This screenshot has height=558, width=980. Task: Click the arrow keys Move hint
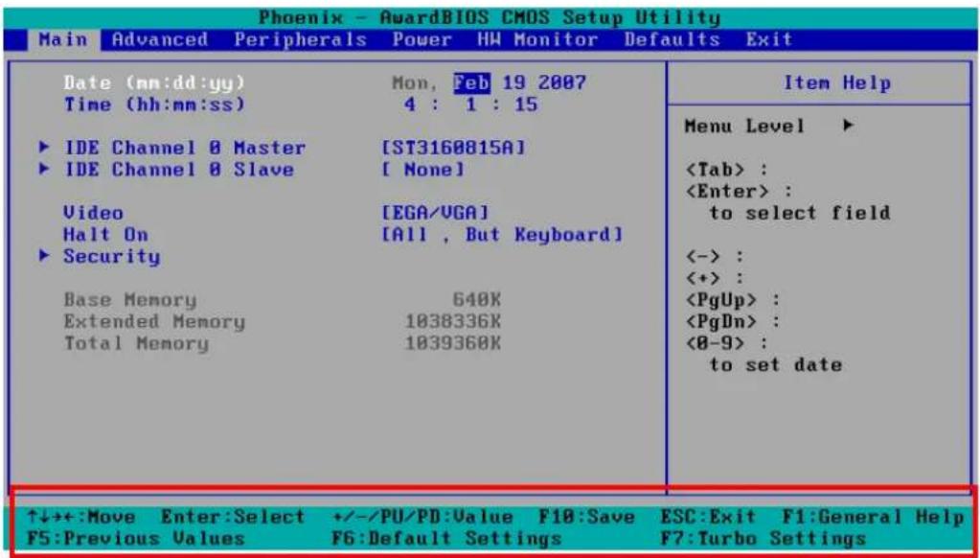point(81,517)
